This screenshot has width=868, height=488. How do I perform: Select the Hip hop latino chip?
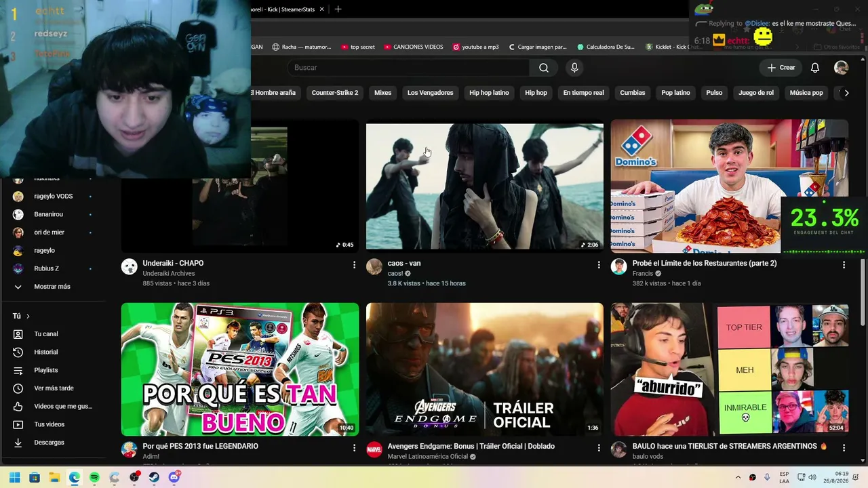[x=489, y=93]
